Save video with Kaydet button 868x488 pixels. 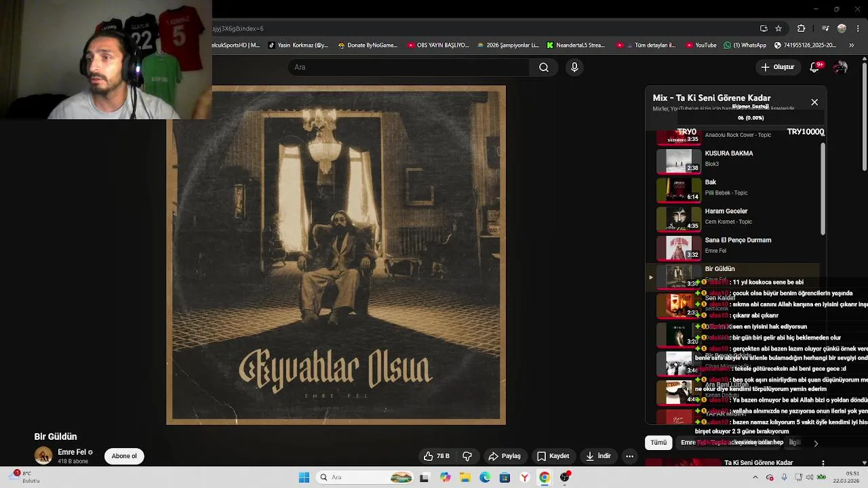[x=553, y=456]
